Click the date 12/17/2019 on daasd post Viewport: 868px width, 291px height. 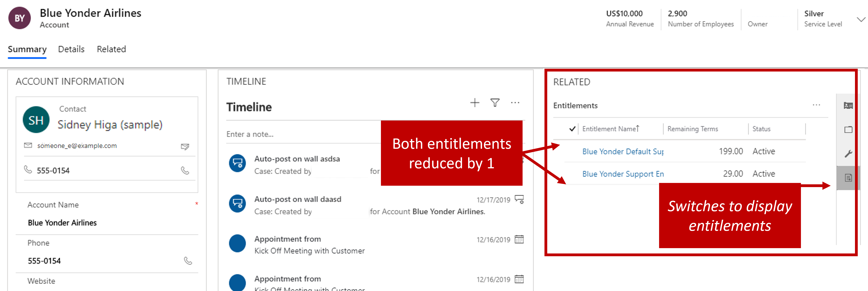(x=493, y=200)
